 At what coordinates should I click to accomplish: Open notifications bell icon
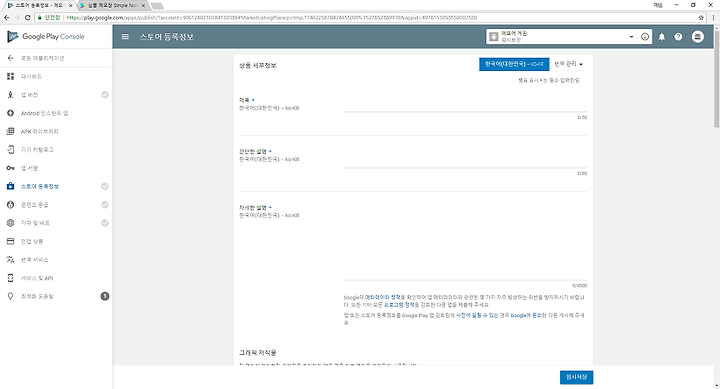[x=662, y=37]
